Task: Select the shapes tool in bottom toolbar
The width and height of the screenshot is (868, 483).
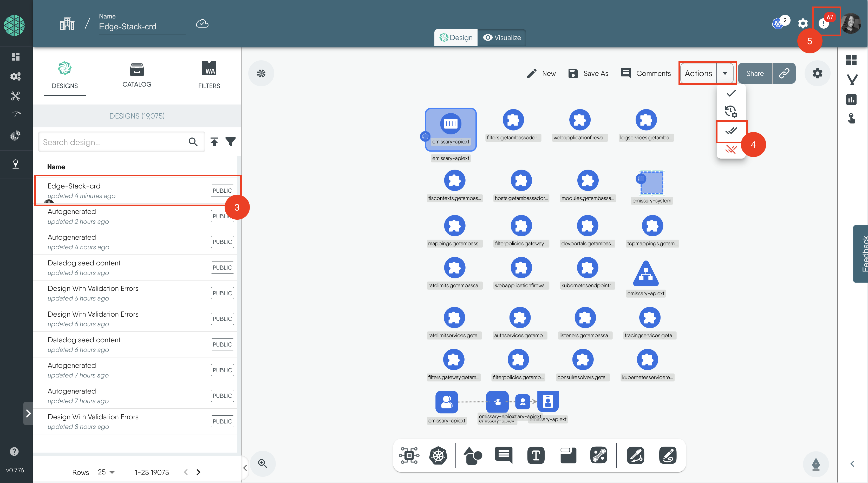Action: (x=472, y=455)
